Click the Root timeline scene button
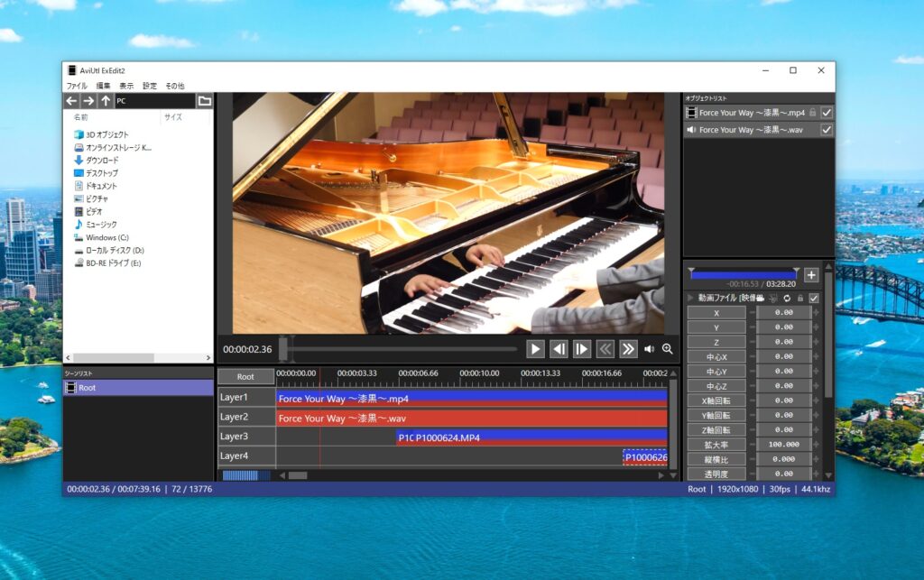Viewport: 924px width, 580px height. (245, 377)
